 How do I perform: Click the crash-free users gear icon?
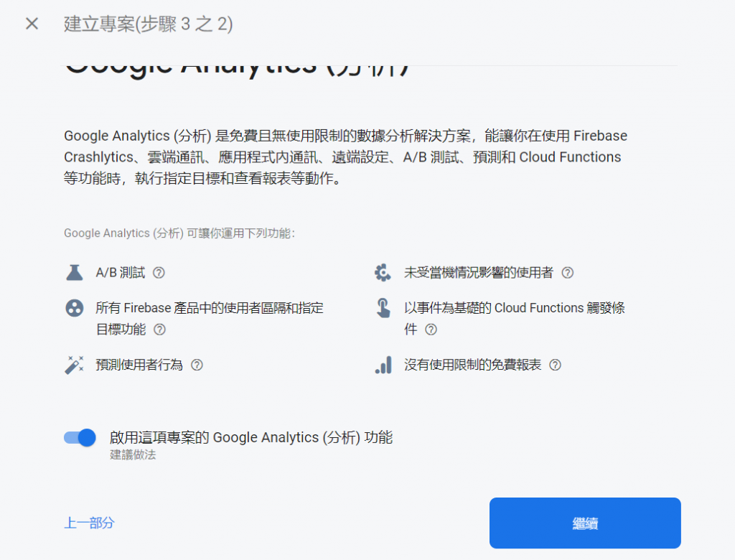(383, 273)
